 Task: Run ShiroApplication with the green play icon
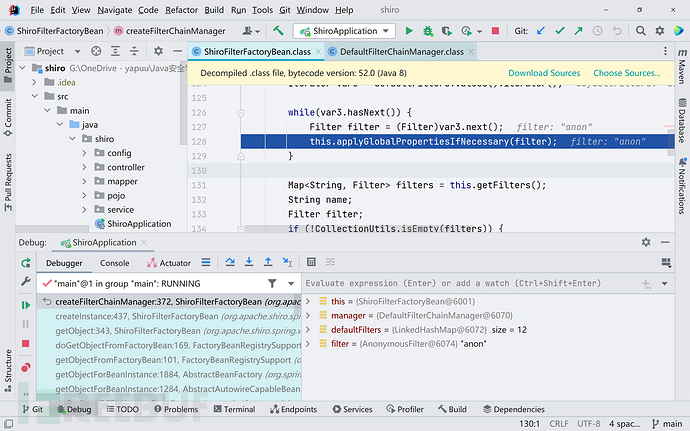tap(409, 31)
